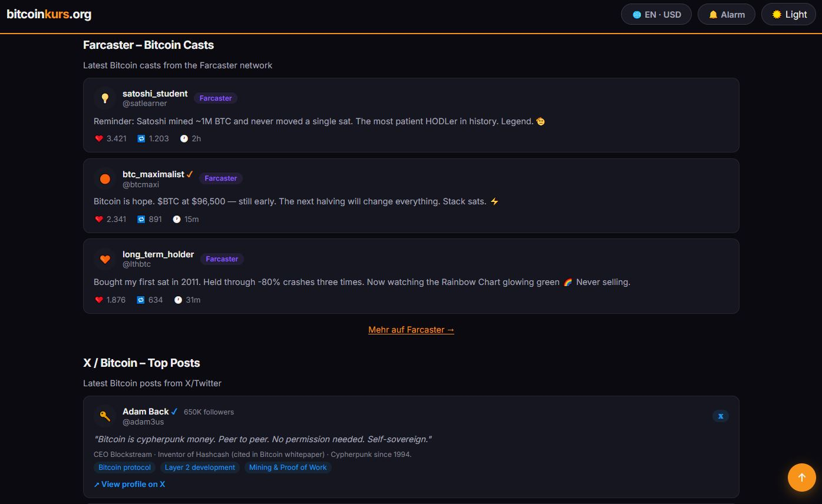The image size is (822, 504).
Task: Click the recast icon on satoshi_student's cast
Action: pos(141,139)
